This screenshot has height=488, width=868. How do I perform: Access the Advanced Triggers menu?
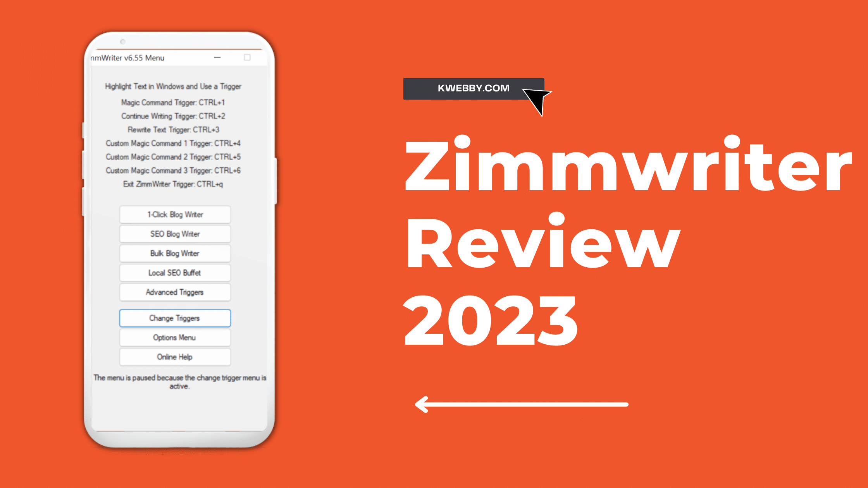point(174,292)
